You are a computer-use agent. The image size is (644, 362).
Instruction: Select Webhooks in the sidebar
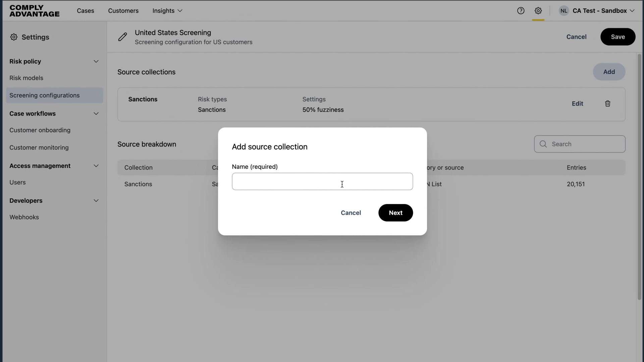(24, 217)
